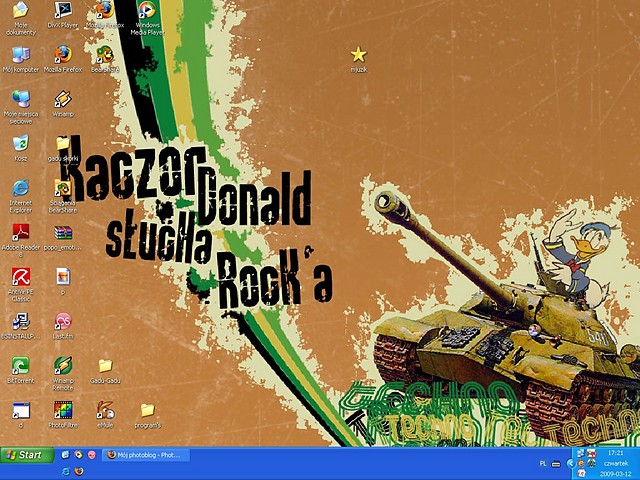Switch to Mój photoblog taskbar window
Image resolution: width=640 pixels, height=480 pixels.
point(146,455)
